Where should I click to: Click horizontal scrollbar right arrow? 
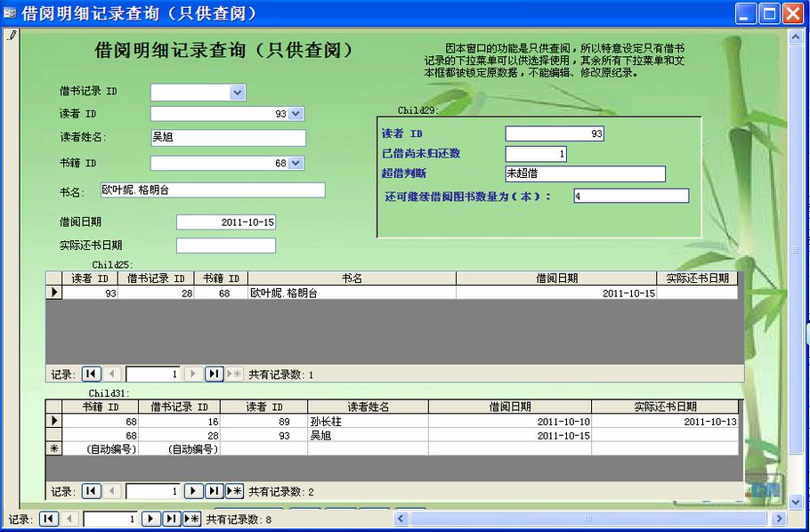pos(779,519)
